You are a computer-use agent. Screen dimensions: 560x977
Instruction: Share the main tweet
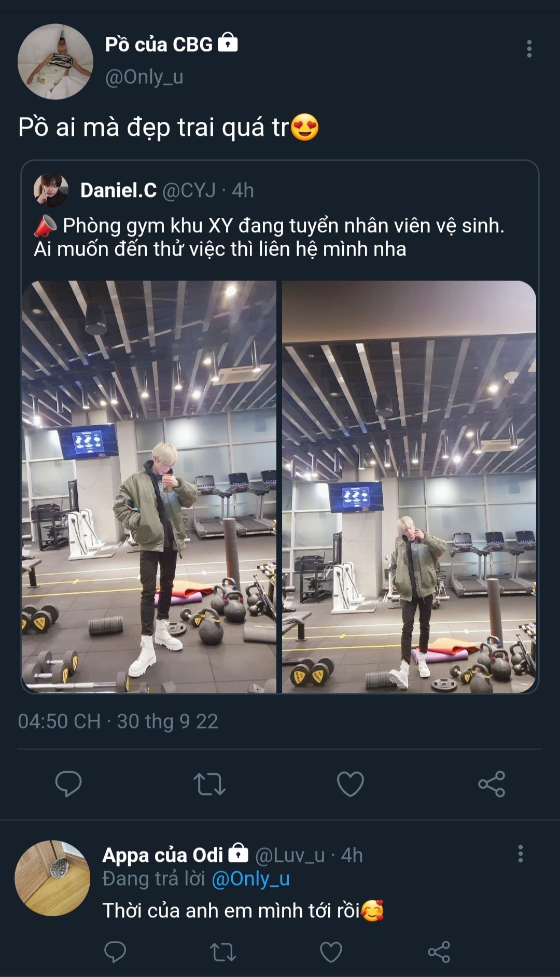point(492,784)
